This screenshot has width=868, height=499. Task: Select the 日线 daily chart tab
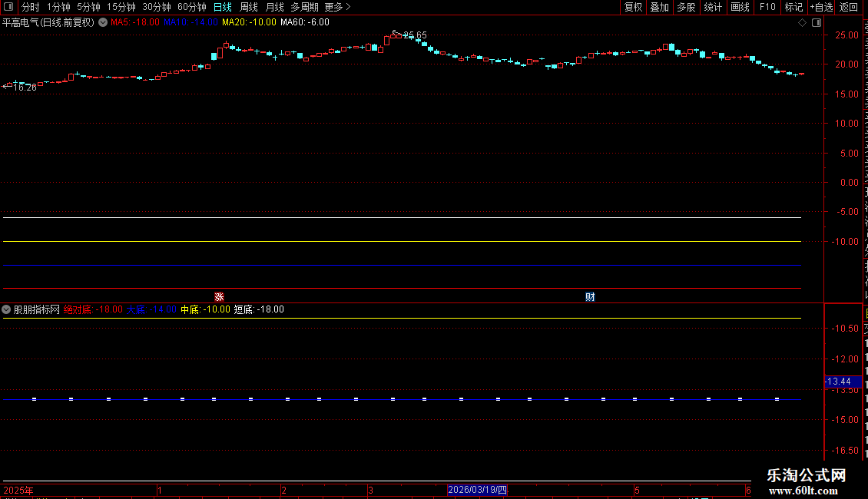[x=223, y=7]
